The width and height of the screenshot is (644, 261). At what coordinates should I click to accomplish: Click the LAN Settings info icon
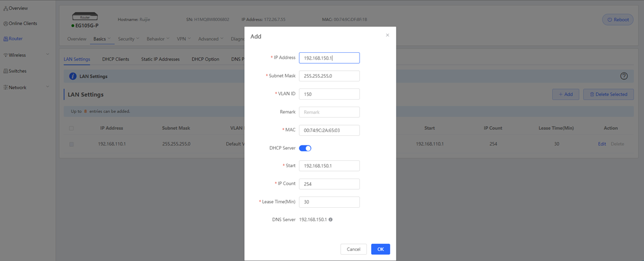[x=73, y=76]
